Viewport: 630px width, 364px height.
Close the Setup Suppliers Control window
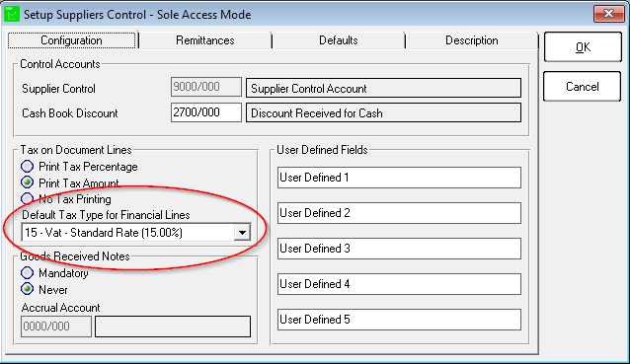608,14
